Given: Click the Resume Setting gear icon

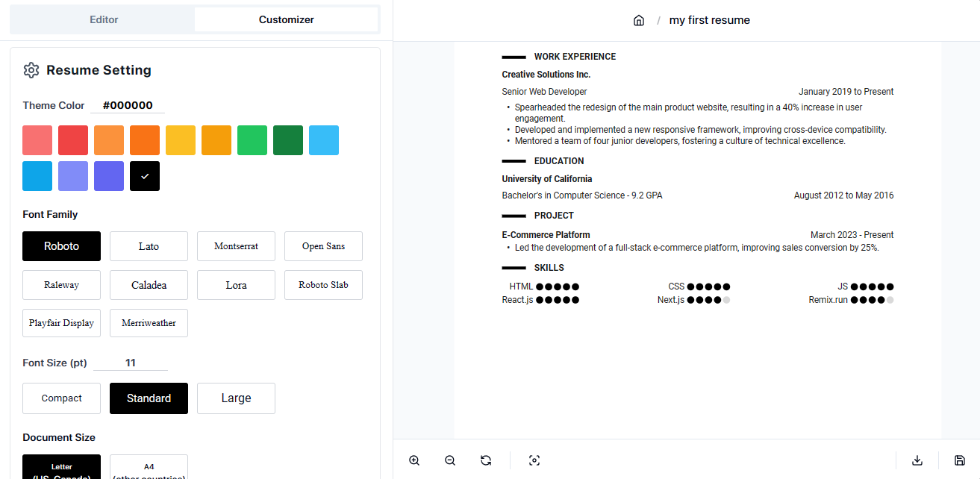Looking at the screenshot, I should pyautogui.click(x=31, y=69).
